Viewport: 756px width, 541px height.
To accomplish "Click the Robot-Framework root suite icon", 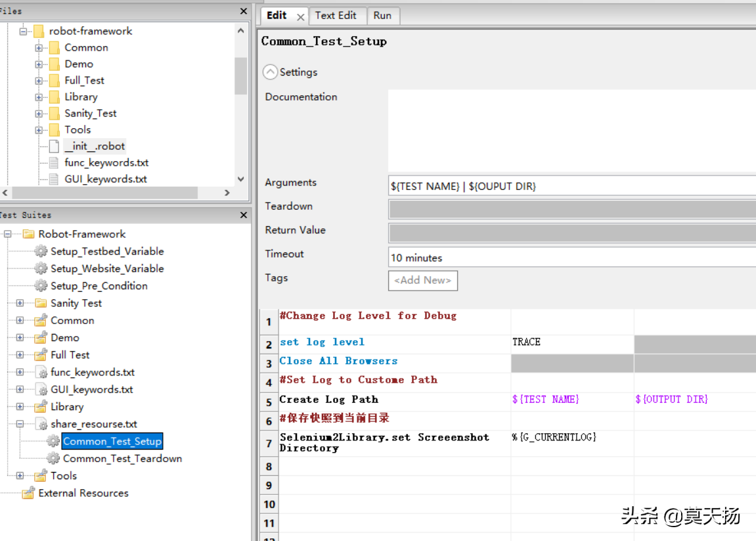I will (x=28, y=234).
